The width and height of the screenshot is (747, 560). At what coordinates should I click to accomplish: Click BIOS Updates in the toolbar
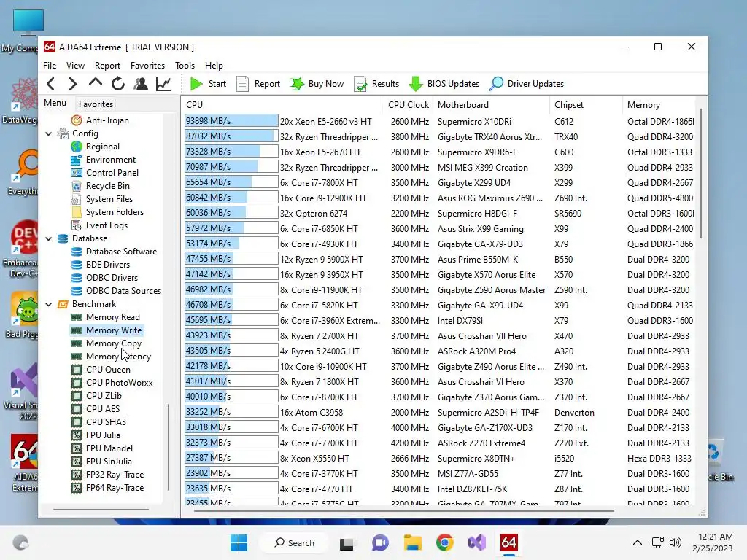tap(444, 84)
